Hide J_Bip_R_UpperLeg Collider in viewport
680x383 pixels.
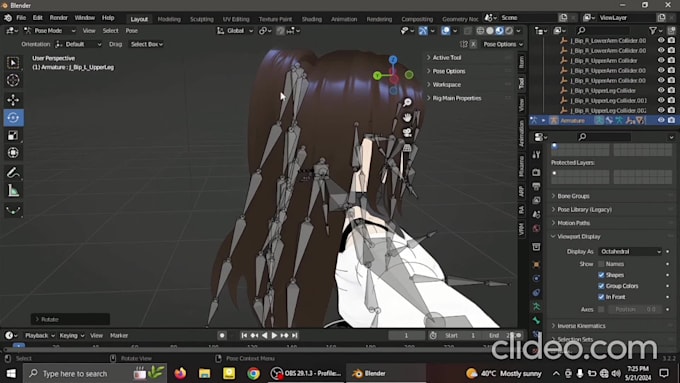(661, 90)
